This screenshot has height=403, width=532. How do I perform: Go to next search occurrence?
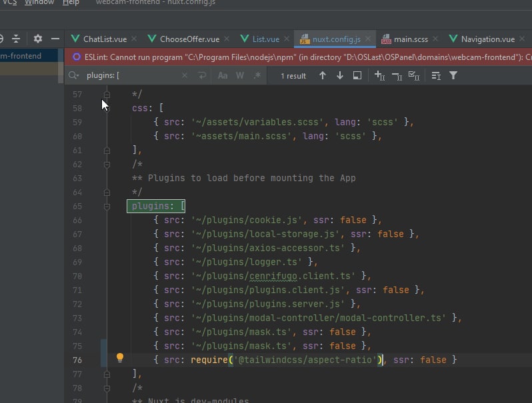tap(339, 75)
